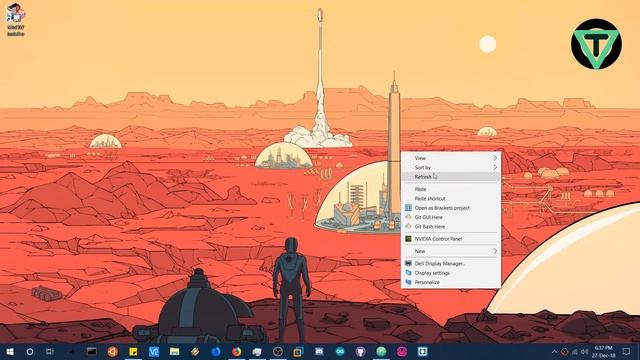Viewport: 640px width, 360px height.
Task: Click the green NVIDIA icon in context menu
Action: 408,239
